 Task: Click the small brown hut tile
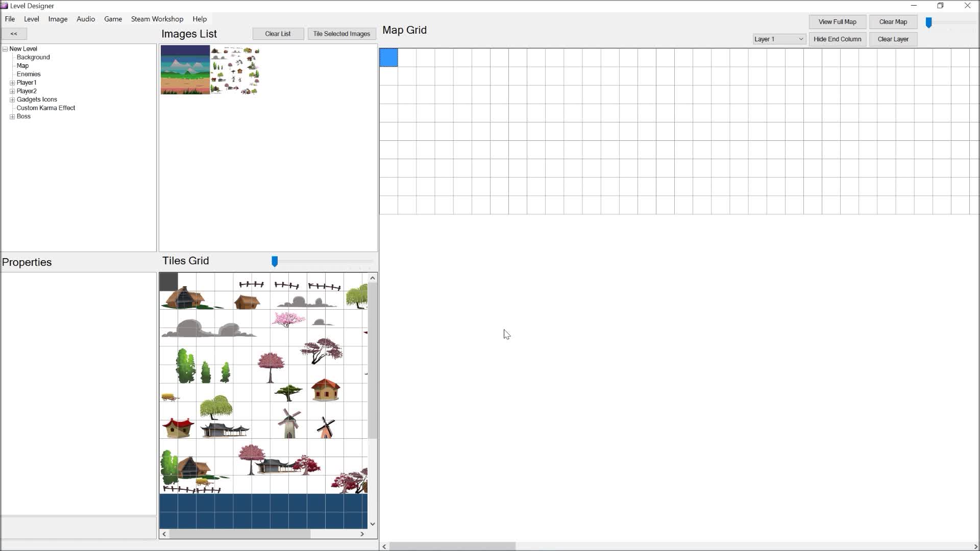(247, 302)
